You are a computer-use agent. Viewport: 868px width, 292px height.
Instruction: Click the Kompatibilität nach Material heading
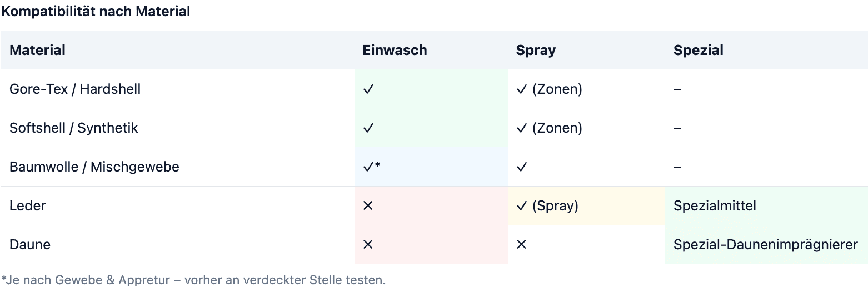point(96,11)
